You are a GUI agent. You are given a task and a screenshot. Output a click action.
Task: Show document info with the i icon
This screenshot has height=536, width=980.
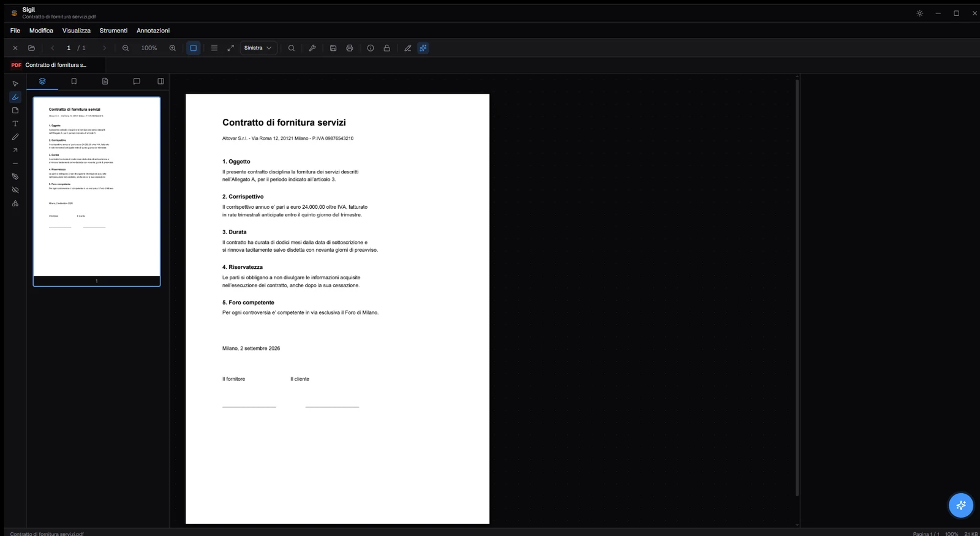(x=371, y=48)
